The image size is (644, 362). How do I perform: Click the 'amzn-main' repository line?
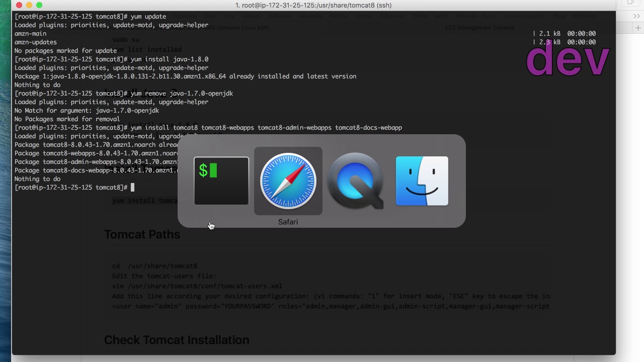[x=31, y=34]
